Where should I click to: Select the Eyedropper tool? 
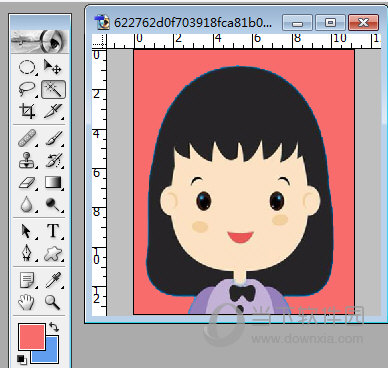53,280
